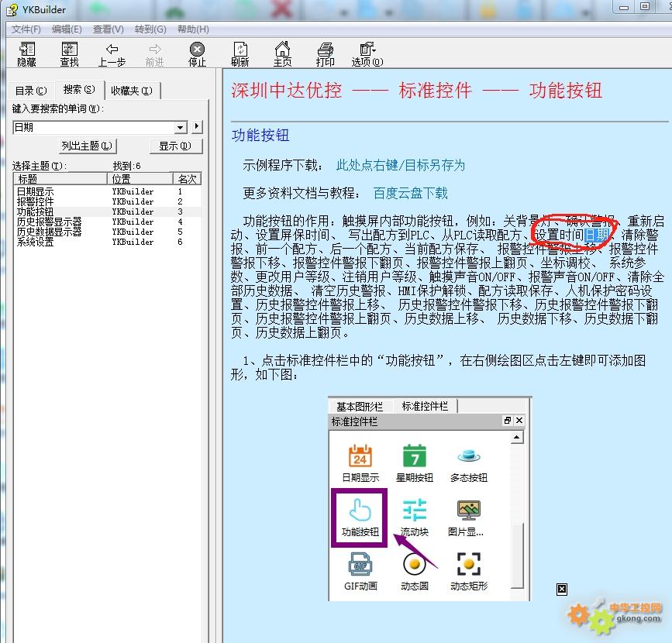Click the highlighted 日期 word in the text
This screenshot has width=672, height=643.
tap(596, 235)
